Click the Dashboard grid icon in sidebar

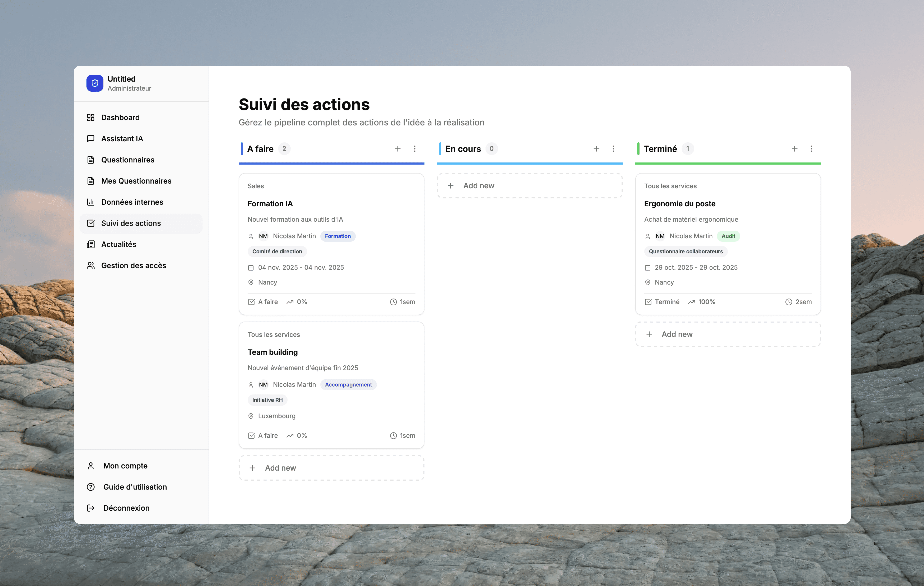[x=91, y=117]
